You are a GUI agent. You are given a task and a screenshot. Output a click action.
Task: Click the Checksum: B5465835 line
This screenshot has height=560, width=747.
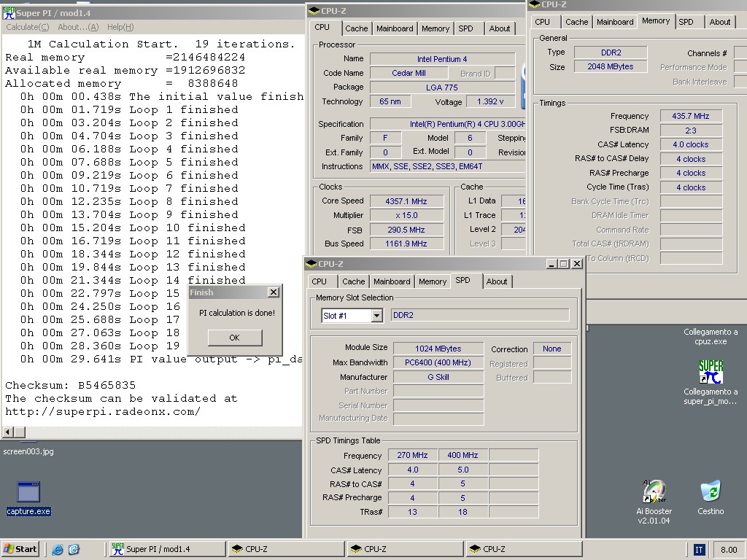(x=71, y=385)
